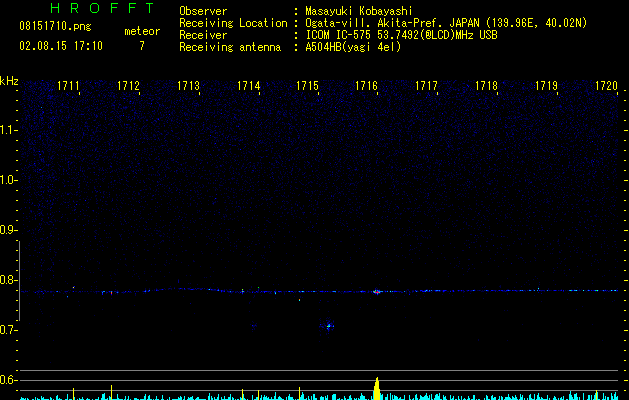The image size is (629, 400).
Task: Click the Observer label
Action: [x=203, y=11]
